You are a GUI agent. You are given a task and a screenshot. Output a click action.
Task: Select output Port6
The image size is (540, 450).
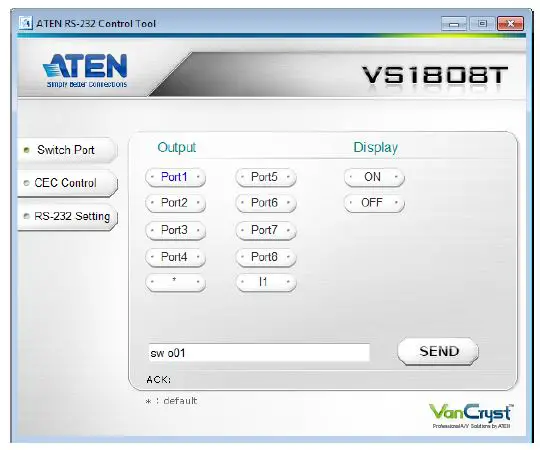266,203
